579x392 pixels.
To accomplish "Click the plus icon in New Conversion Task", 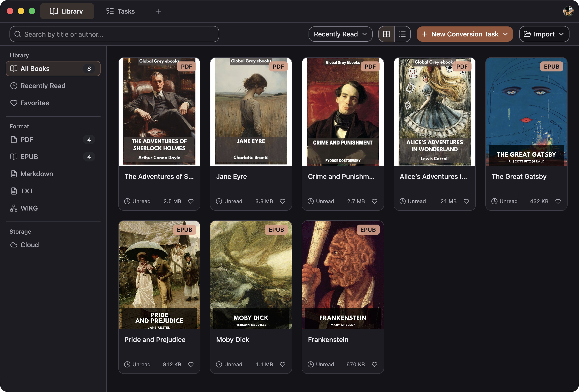I will tap(425, 34).
